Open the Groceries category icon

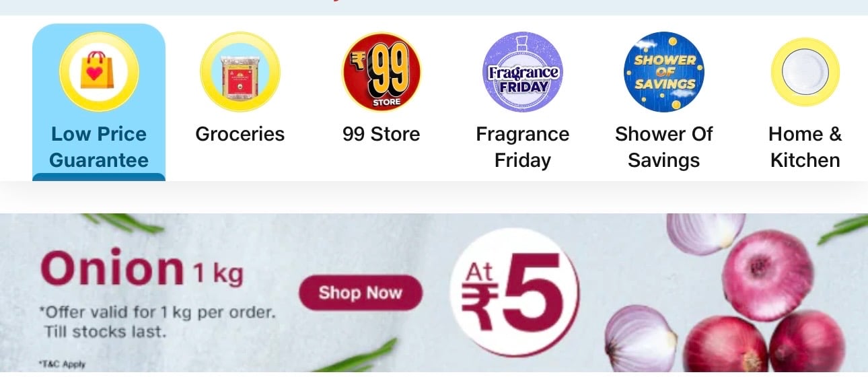(x=240, y=72)
